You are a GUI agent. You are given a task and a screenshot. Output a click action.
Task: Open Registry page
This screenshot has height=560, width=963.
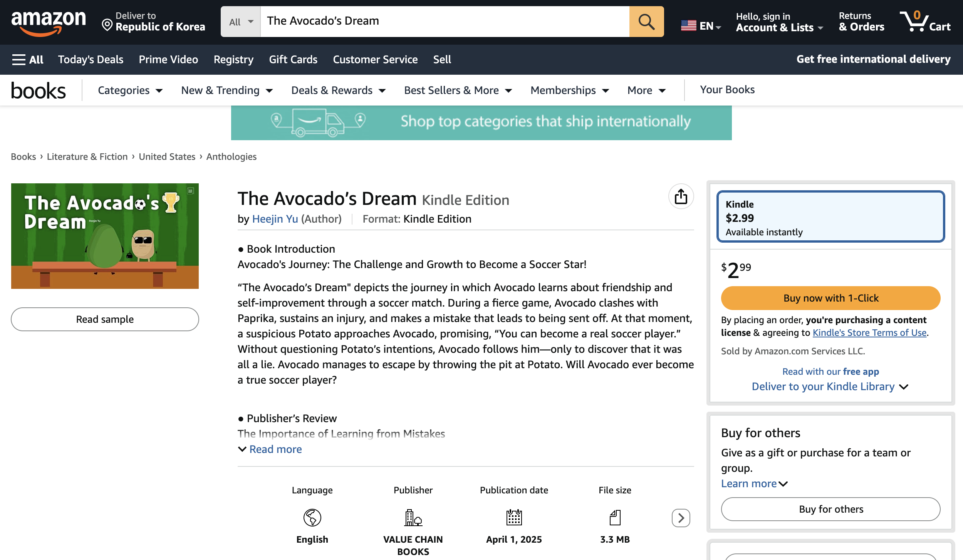click(233, 60)
